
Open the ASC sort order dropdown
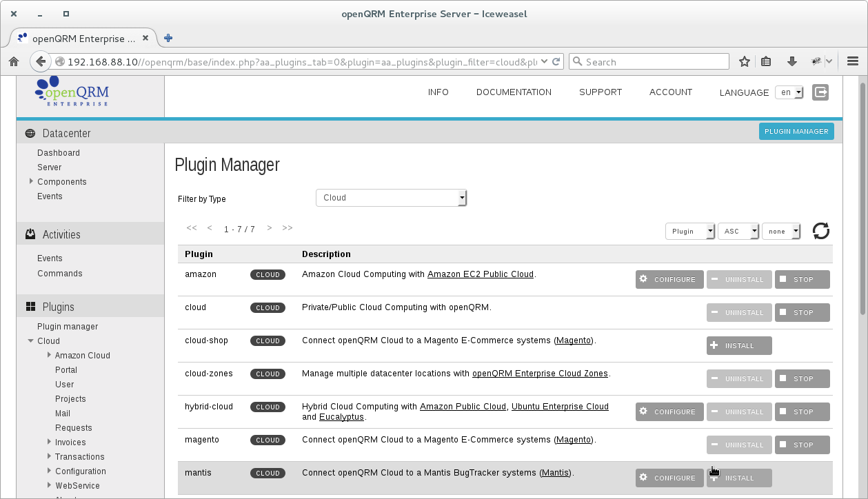pos(738,232)
